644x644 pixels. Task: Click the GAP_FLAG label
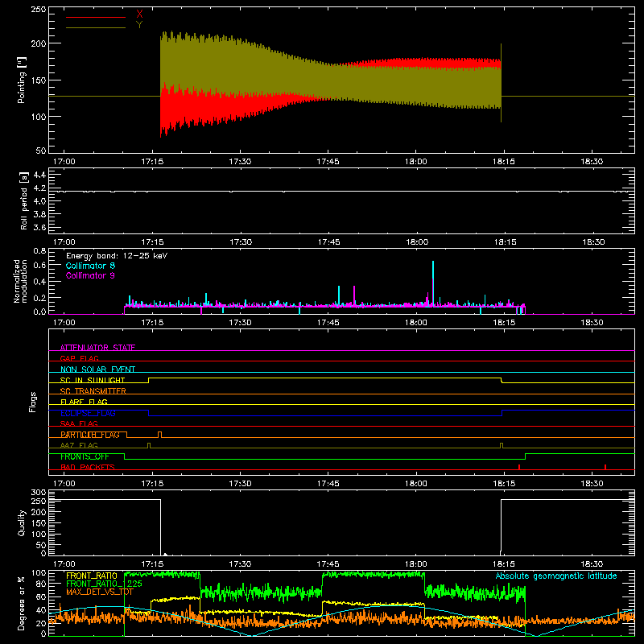point(79,358)
